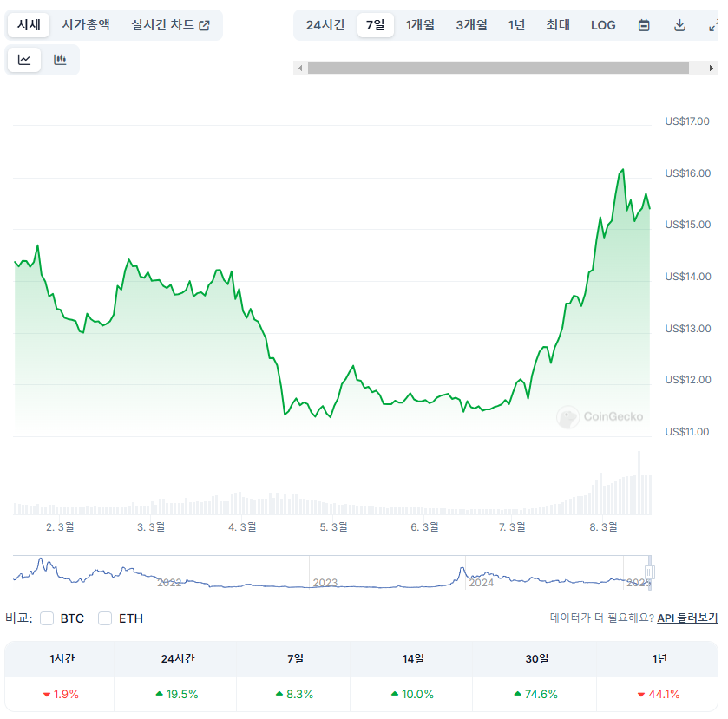This screenshot has height=719, width=728.
Task: Click the 19.5% change value
Action: (177, 695)
